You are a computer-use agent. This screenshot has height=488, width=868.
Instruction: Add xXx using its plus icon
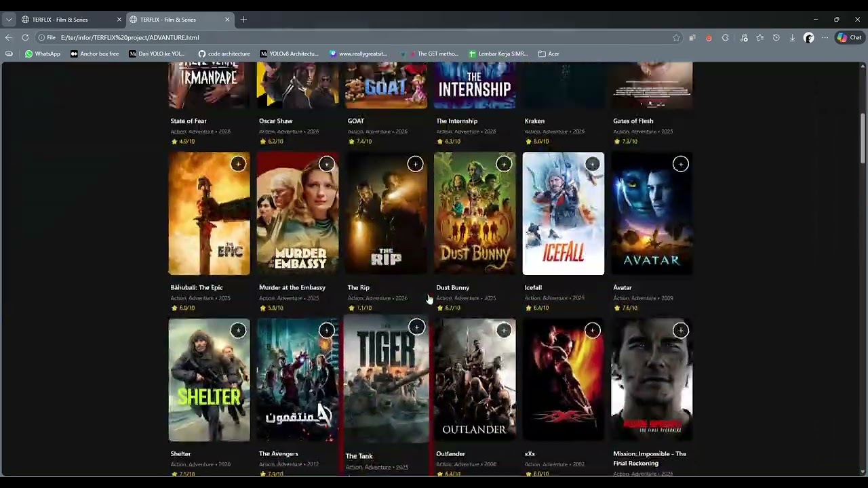(x=592, y=330)
